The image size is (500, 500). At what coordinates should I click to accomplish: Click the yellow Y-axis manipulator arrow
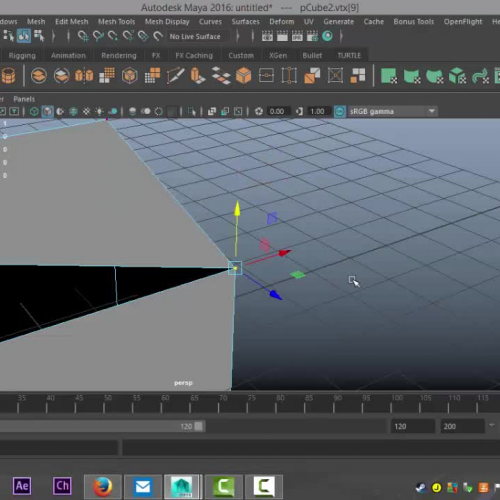(237, 208)
